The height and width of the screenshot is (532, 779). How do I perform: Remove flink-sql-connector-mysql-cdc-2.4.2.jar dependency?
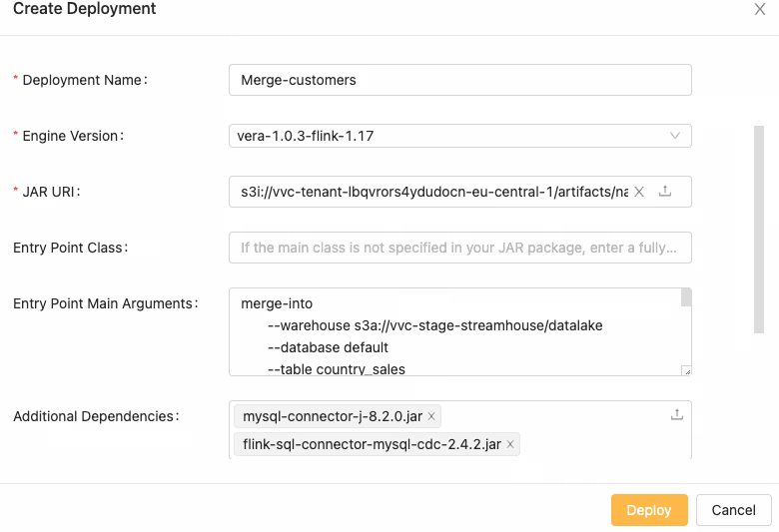coord(509,444)
